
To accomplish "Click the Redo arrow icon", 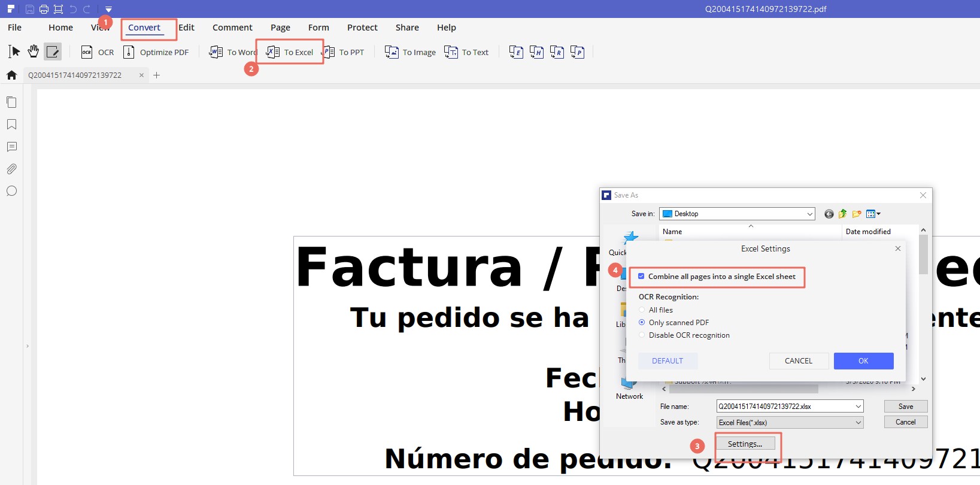I will [87, 9].
